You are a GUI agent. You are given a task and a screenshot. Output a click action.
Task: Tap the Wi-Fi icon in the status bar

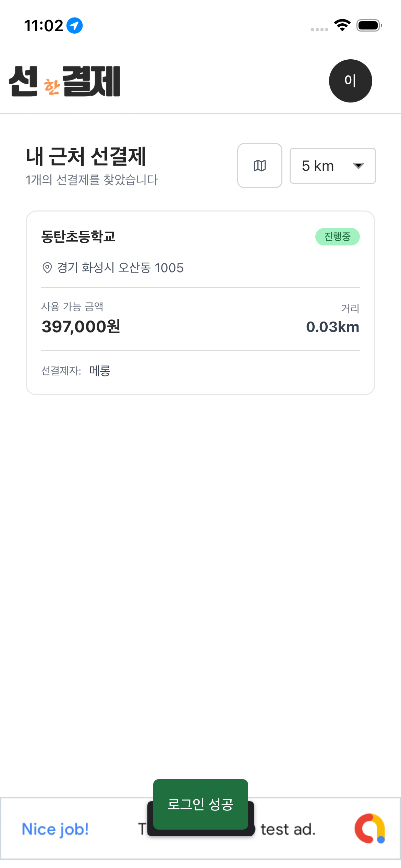(x=342, y=25)
